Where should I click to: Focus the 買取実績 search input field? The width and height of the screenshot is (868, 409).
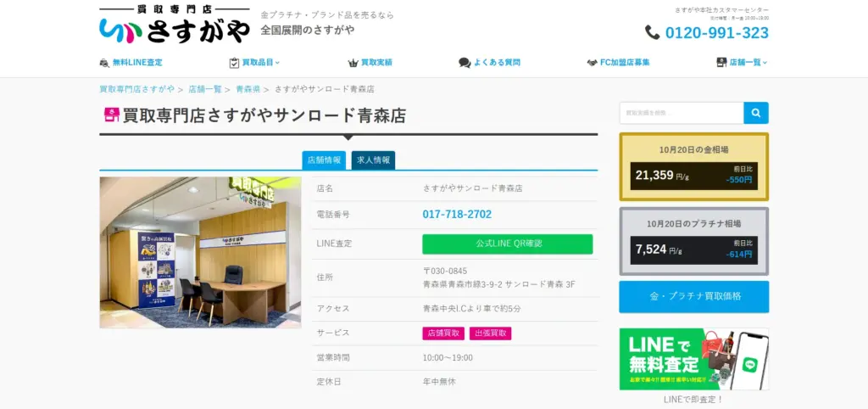(682, 113)
